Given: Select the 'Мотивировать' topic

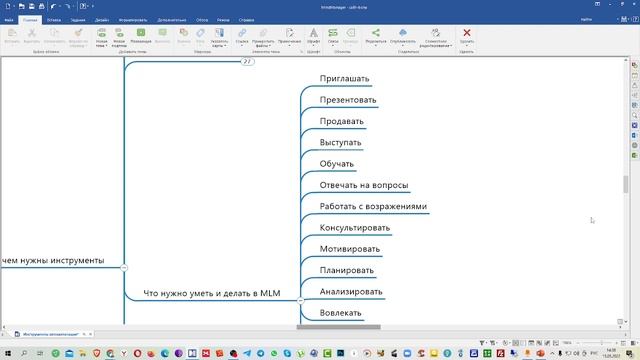Looking at the screenshot, I should click(x=350, y=249).
